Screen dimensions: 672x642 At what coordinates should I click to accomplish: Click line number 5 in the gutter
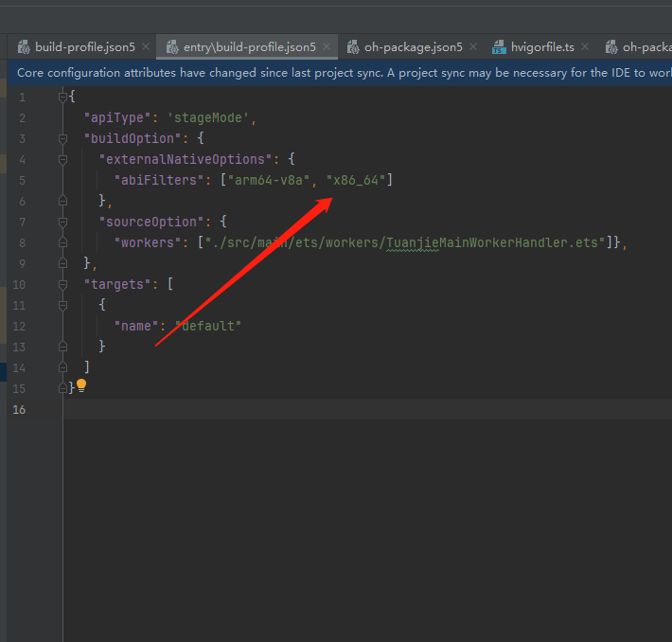click(x=23, y=181)
